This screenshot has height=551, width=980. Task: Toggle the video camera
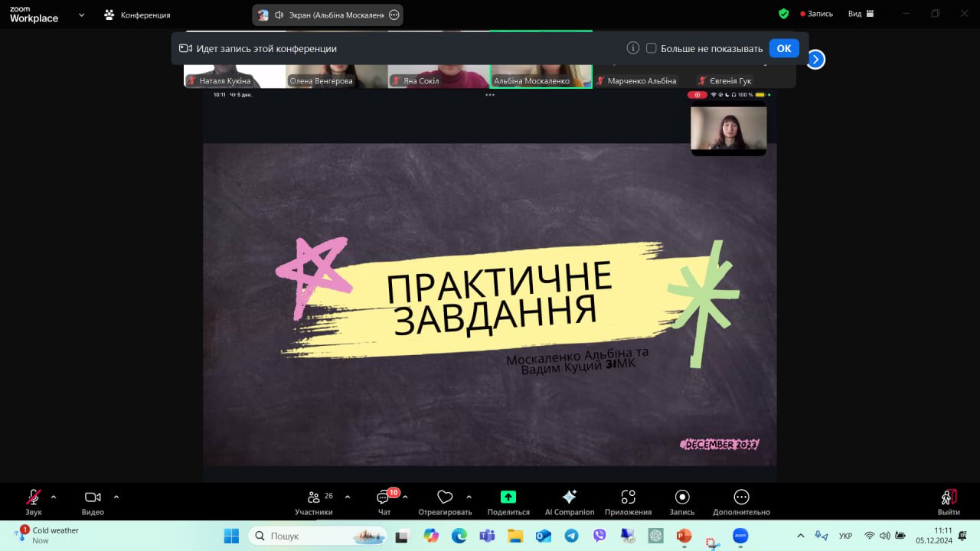point(93,497)
